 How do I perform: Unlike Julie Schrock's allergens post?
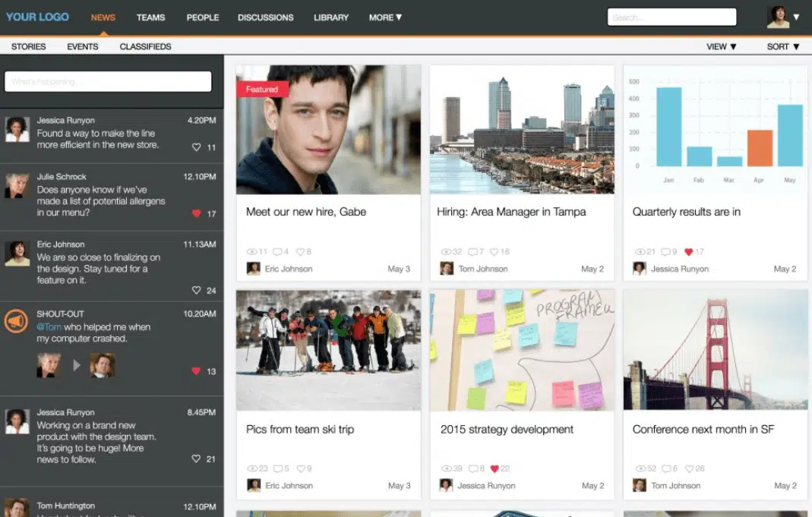pyautogui.click(x=197, y=214)
